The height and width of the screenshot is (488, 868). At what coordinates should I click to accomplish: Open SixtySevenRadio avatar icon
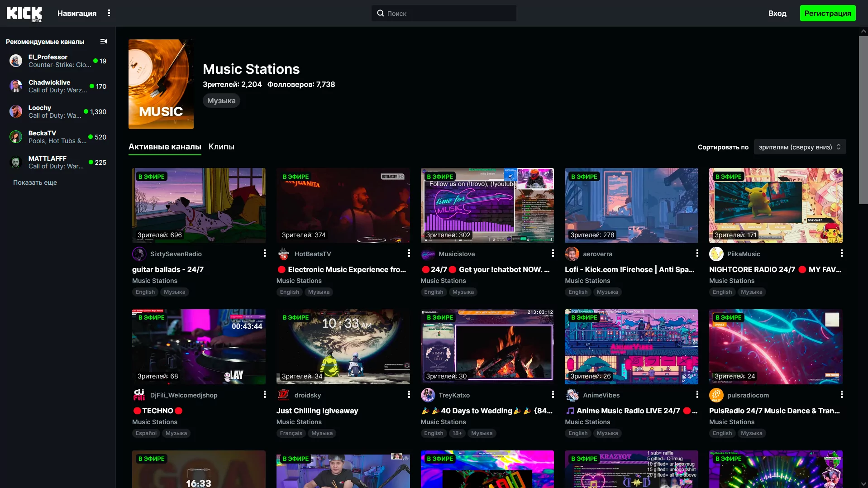click(139, 254)
